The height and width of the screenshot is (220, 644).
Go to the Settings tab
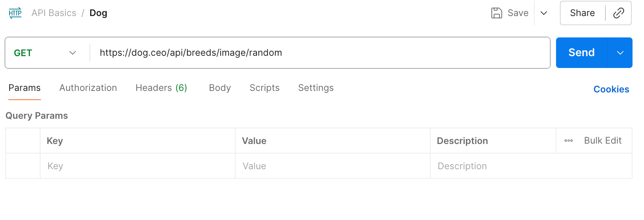coord(316,88)
